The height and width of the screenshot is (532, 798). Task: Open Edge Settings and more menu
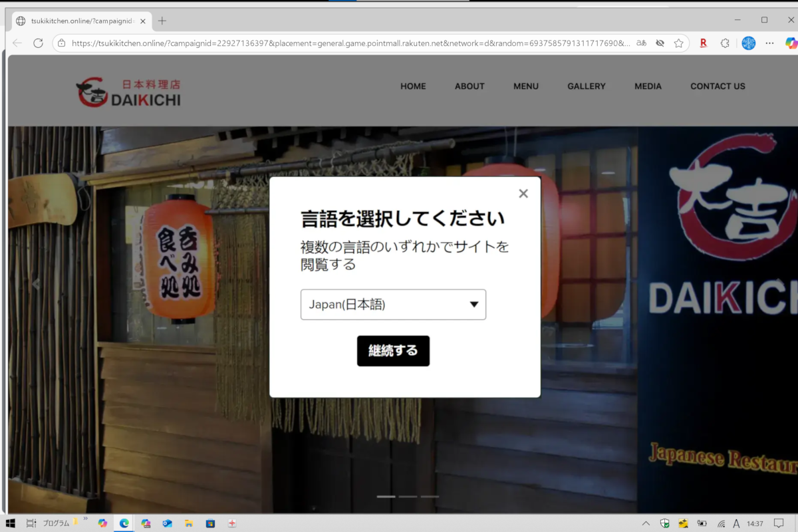tap(769, 43)
